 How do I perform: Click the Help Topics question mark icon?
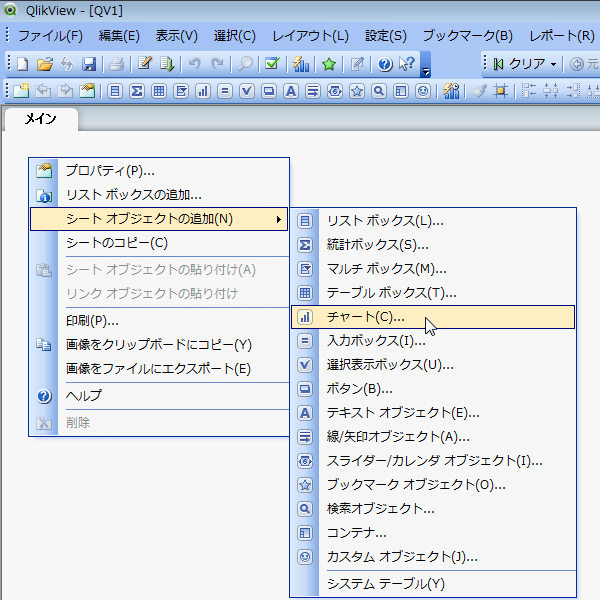(x=385, y=64)
